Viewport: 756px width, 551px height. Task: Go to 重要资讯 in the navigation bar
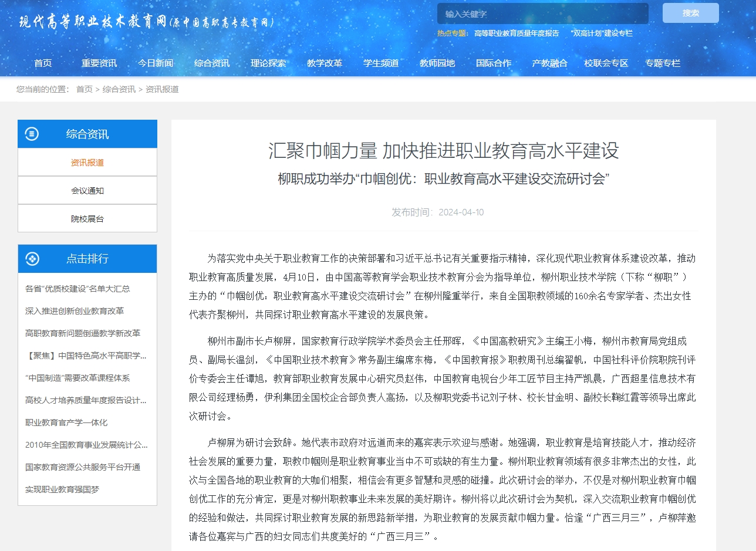pos(99,63)
